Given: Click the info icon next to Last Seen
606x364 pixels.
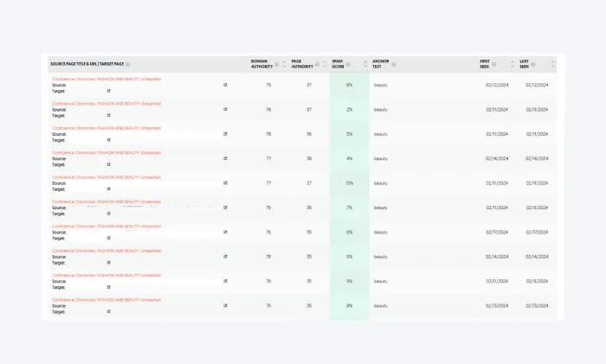Looking at the screenshot, I should point(533,64).
